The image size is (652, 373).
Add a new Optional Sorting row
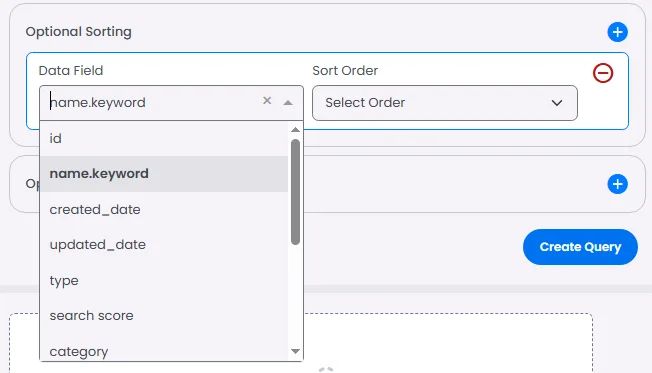pyautogui.click(x=617, y=32)
